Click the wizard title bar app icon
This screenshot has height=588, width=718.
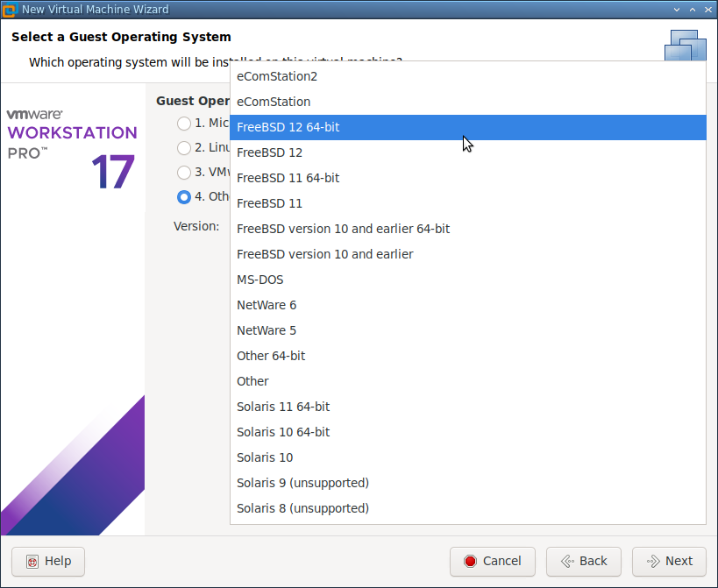[x=9, y=10]
